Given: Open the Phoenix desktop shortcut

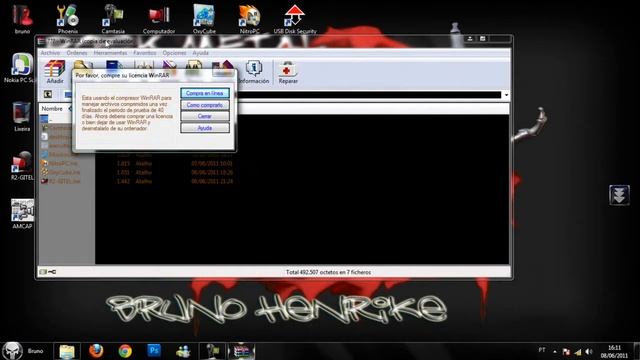Looking at the screenshot, I should 67,19.
